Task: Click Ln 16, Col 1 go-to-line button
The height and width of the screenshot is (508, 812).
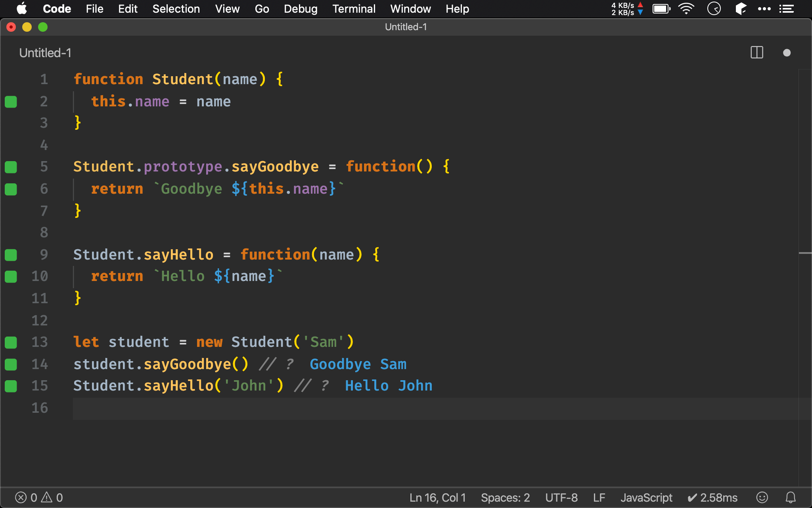Action: coord(437,497)
